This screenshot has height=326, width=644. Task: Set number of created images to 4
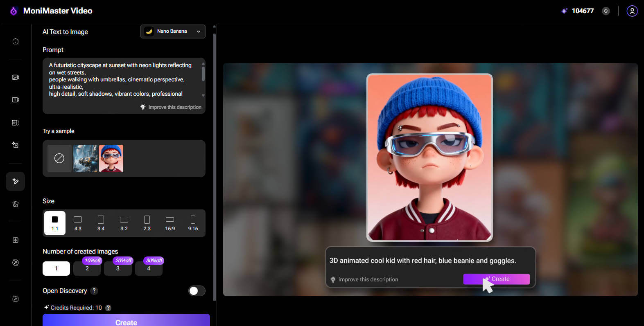coord(149,268)
